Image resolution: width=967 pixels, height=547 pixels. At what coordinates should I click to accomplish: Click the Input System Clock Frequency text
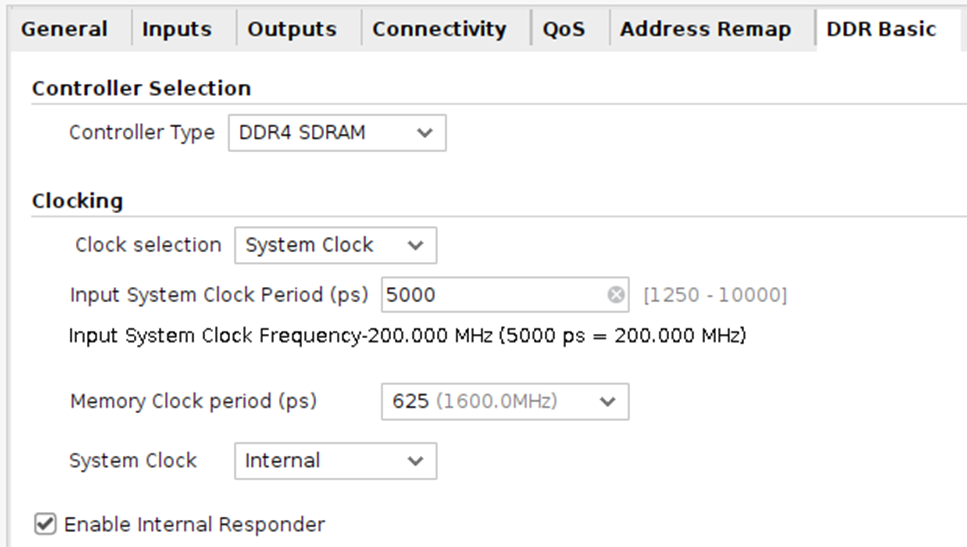point(407,336)
